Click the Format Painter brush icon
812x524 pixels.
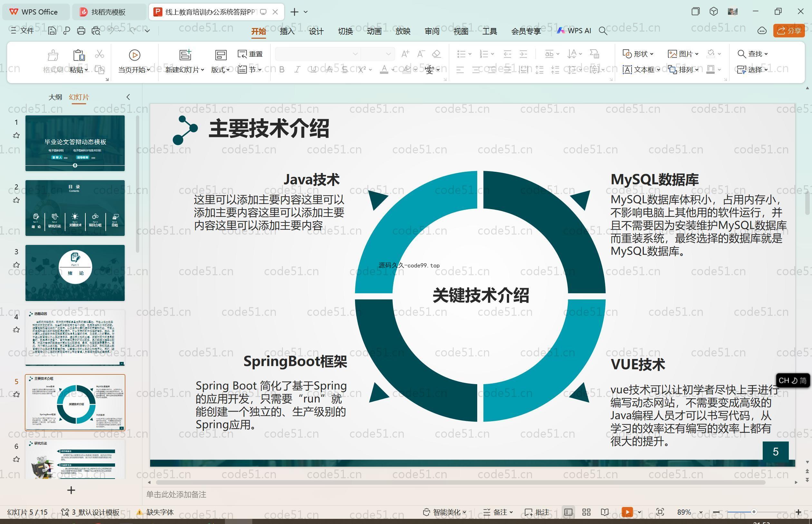pyautogui.click(x=53, y=55)
